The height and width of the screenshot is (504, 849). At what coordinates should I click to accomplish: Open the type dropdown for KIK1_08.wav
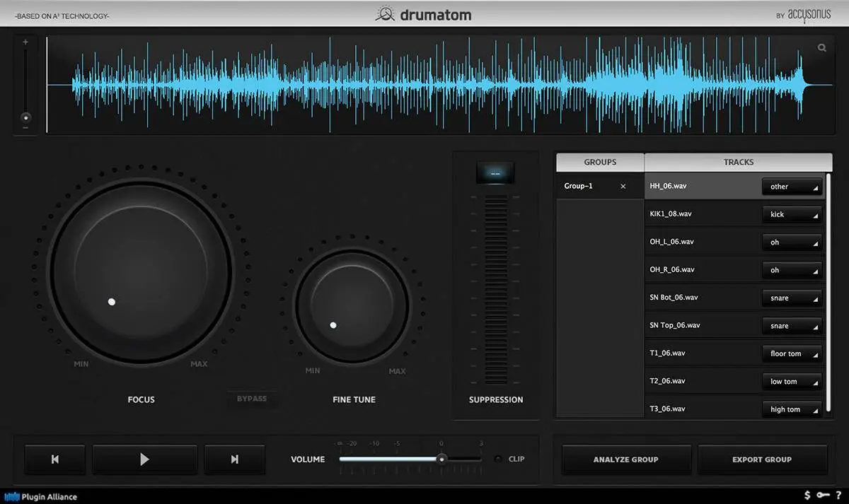pyautogui.click(x=792, y=214)
